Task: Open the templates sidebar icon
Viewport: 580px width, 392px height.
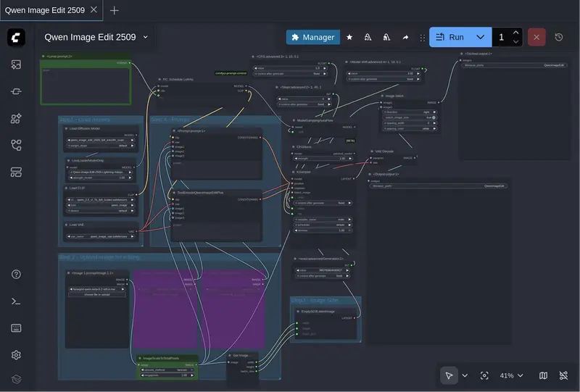Action: tap(17, 172)
